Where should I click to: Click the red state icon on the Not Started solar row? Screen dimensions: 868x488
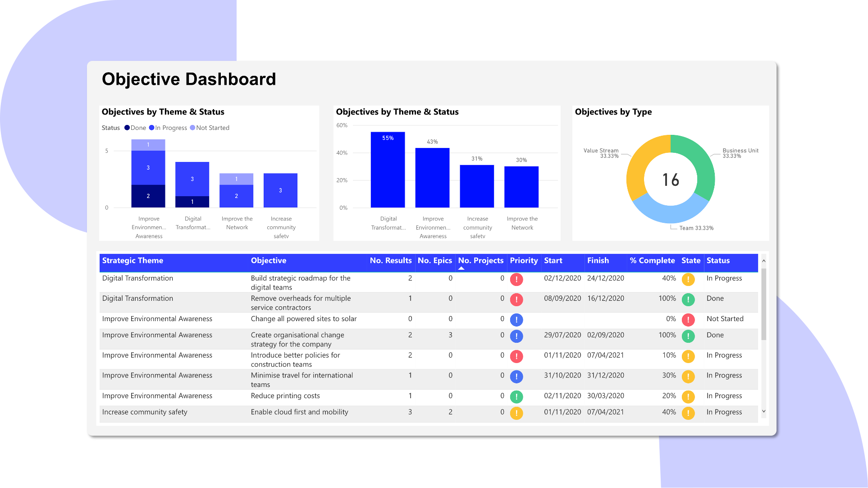click(688, 320)
